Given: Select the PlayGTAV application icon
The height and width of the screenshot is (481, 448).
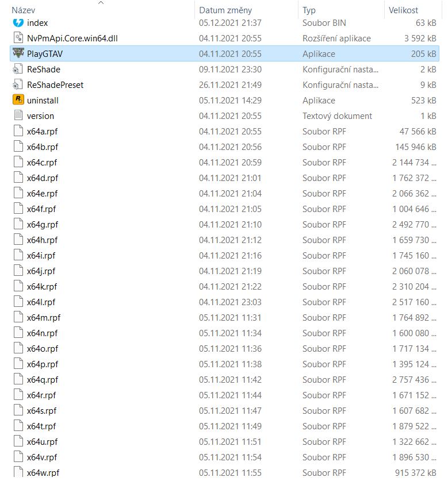Looking at the screenshot, I should tap(18, 53).
